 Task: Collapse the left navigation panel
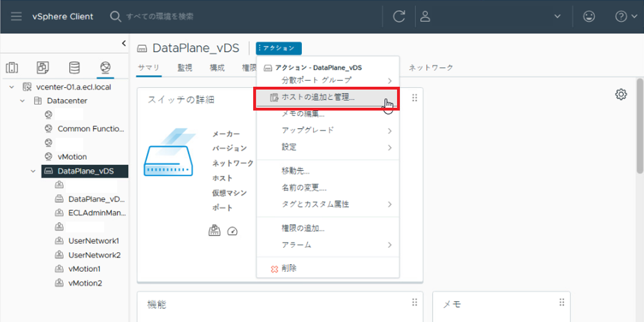123,43
